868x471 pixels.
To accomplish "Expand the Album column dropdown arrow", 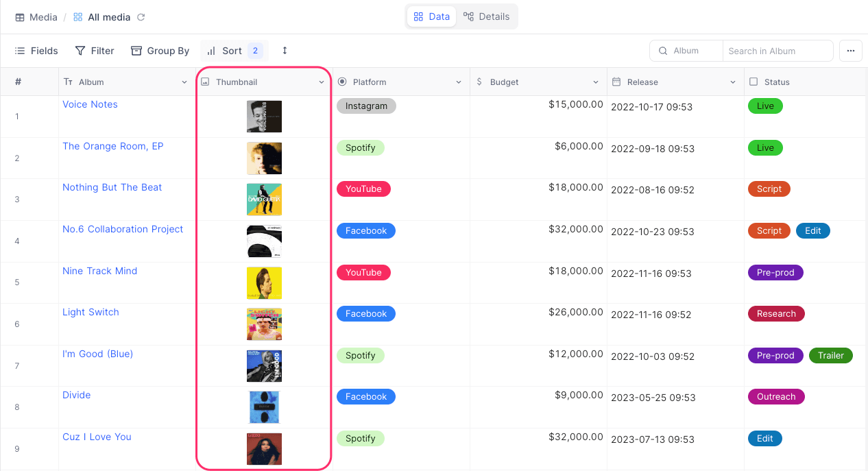I will [x=184, y=82].
